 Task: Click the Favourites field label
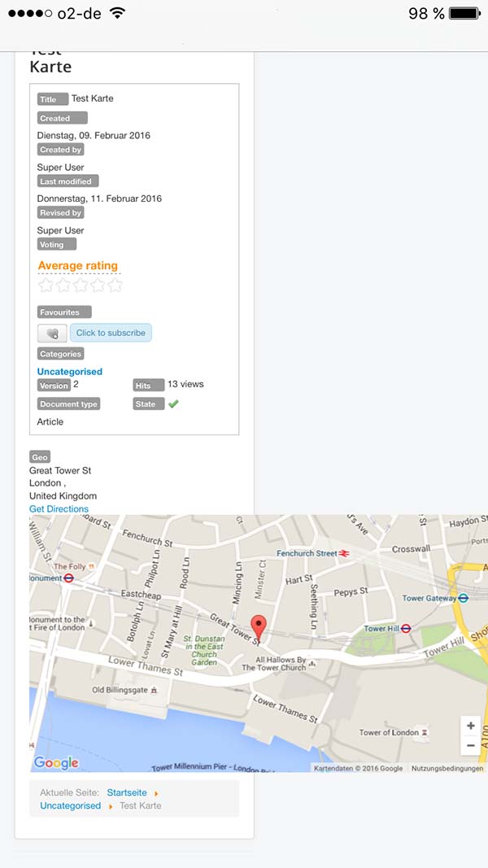[x=65, y=312]
